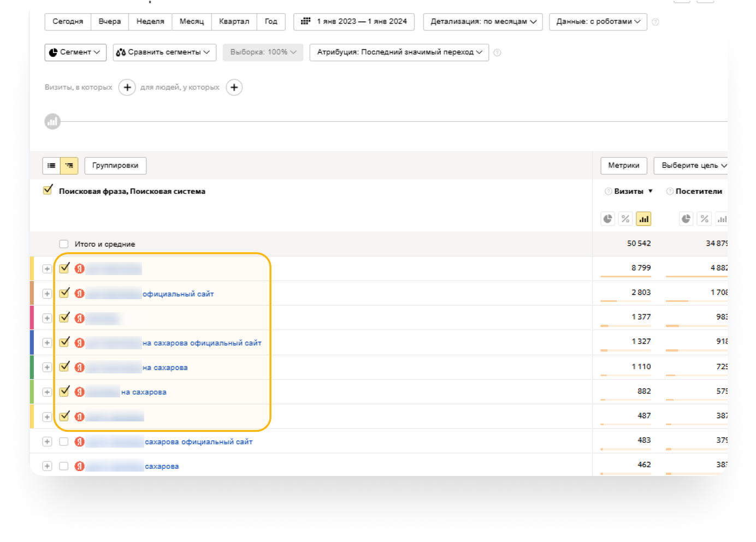Viewport: 756px width, 542px height.
Task: Select the Год period tab
Action: point(271,22)
